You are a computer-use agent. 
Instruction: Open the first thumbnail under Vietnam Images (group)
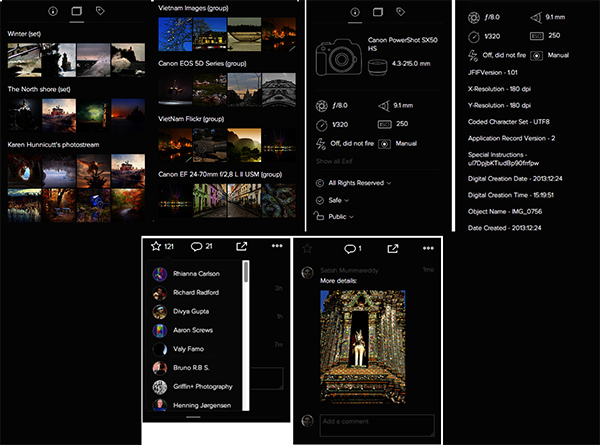coord(175,34)
